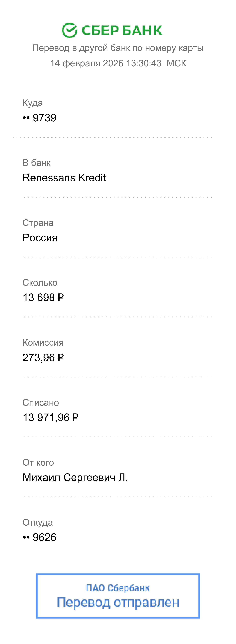This screenshot has height=644, width=236.
Task: Click the receipt title about transfer to another bank
Action: tap(118, 48)
